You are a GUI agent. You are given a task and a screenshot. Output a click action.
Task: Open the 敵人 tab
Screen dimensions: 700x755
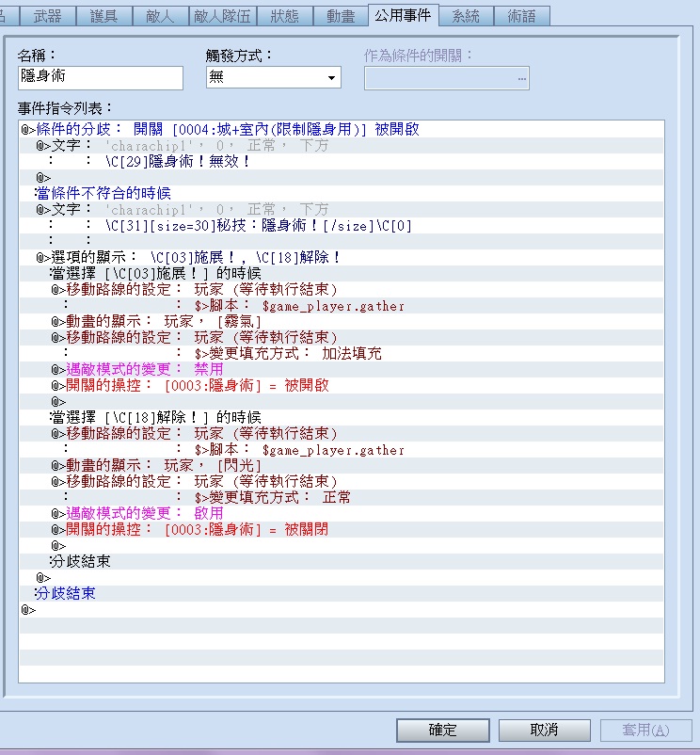(x=160, y=16)
